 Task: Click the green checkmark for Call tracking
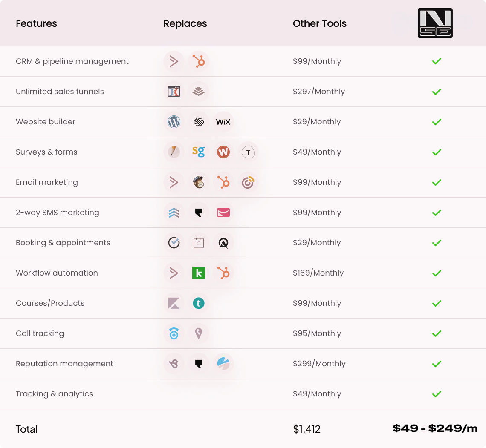[437, 333]
